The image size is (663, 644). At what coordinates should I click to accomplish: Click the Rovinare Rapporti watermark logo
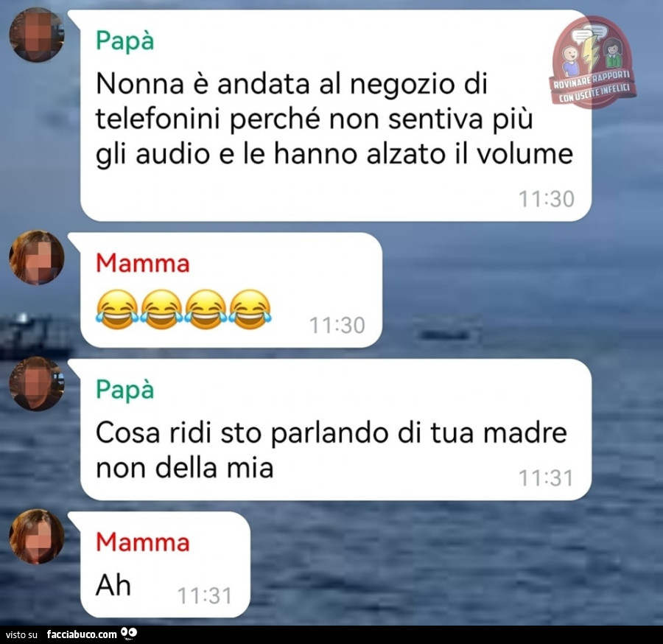click(x=592, y=62)
